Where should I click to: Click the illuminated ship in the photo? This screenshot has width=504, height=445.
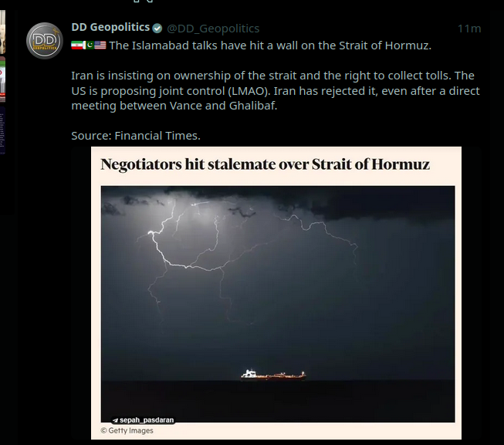click(x=272, y=375)
